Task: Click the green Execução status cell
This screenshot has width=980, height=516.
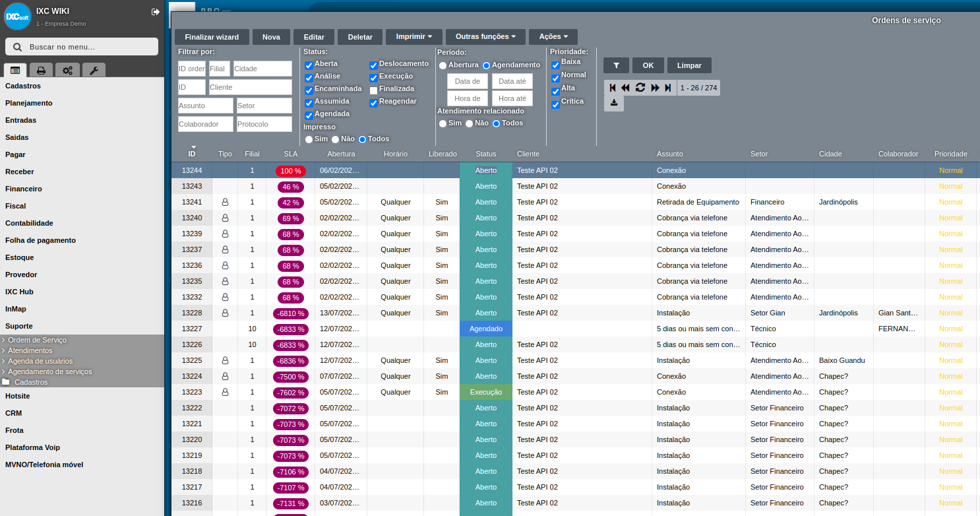Action: point(486,392)
